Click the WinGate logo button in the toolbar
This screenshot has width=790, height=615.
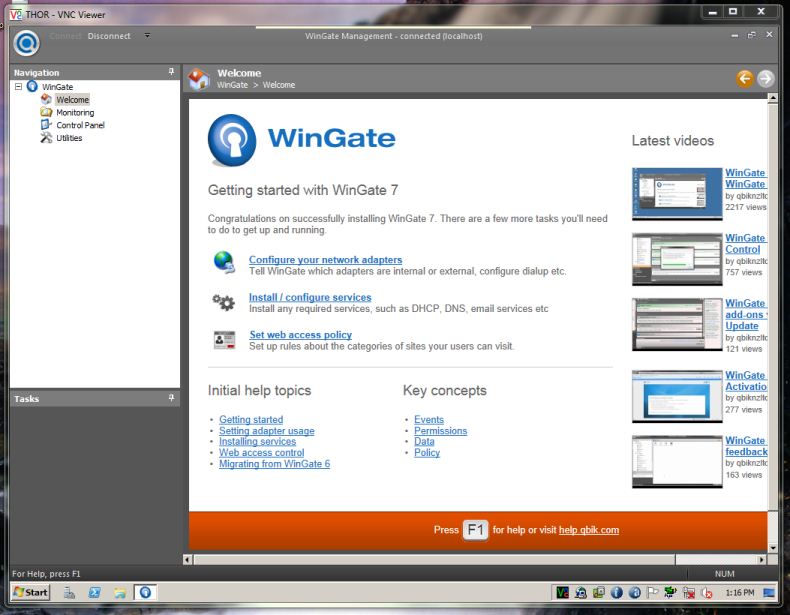(x=26, y=43)
